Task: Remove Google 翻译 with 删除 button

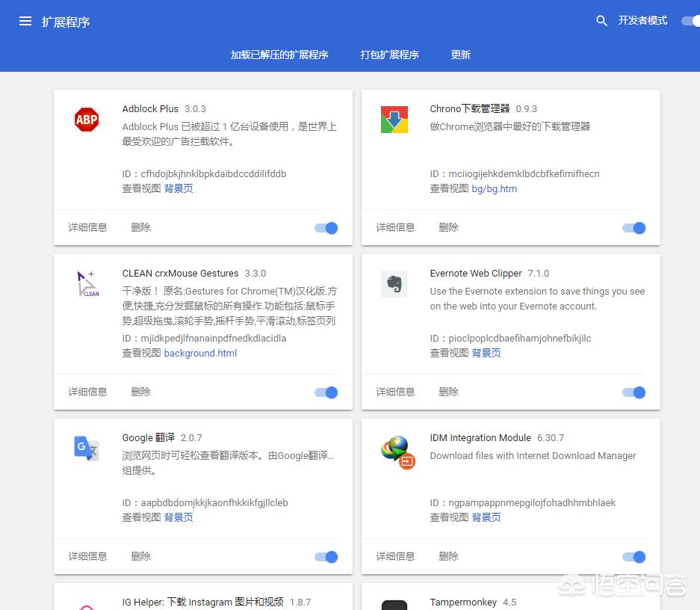Action: (x=140, y=556)
